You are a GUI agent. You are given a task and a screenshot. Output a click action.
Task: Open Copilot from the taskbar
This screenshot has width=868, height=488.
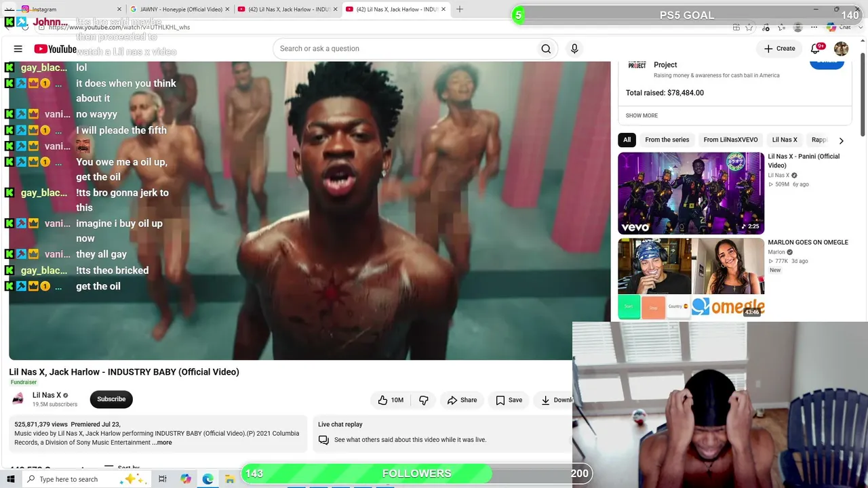(x=186, y=479)
